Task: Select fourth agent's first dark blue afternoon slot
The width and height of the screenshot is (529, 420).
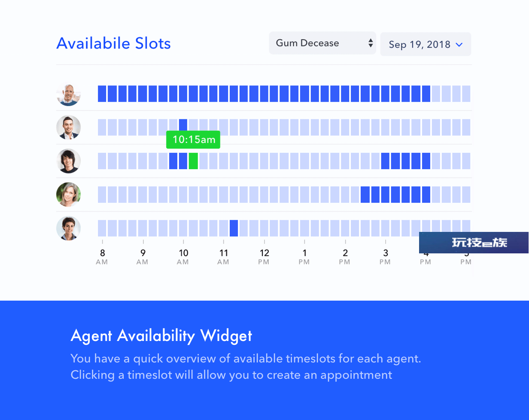Action: (365, 195)
